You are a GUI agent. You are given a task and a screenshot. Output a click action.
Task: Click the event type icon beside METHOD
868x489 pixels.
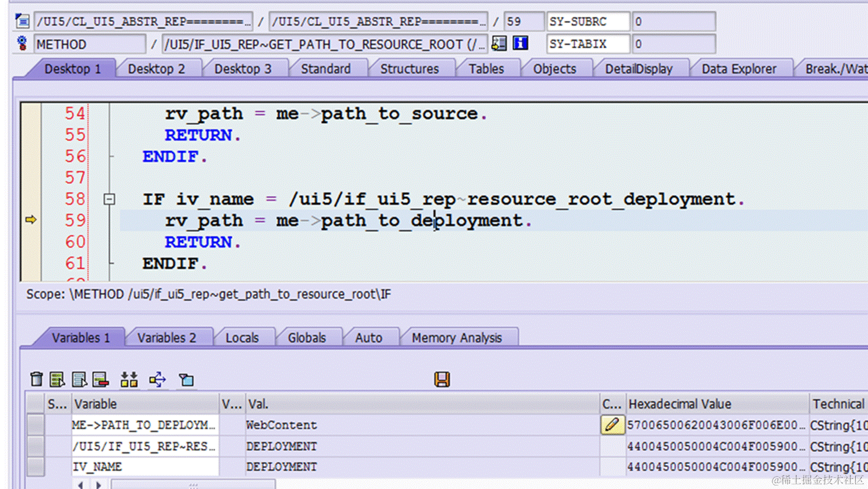[x=22, y=43]
